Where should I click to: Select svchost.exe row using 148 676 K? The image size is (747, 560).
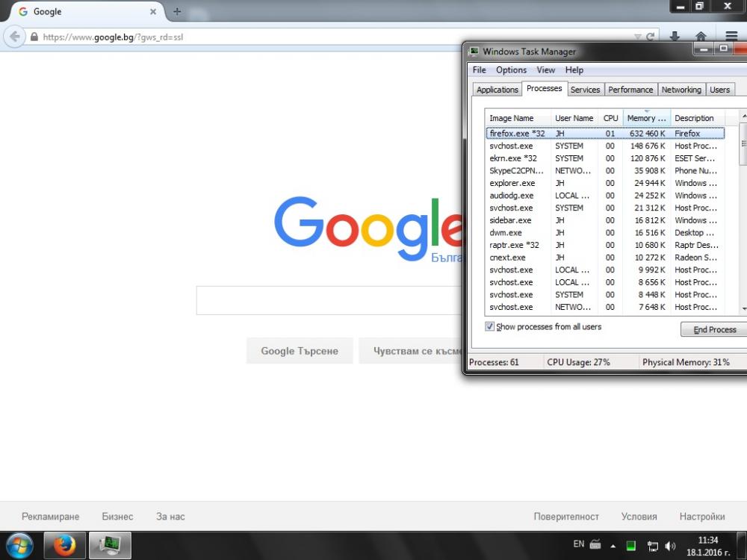tap(605, 146)
